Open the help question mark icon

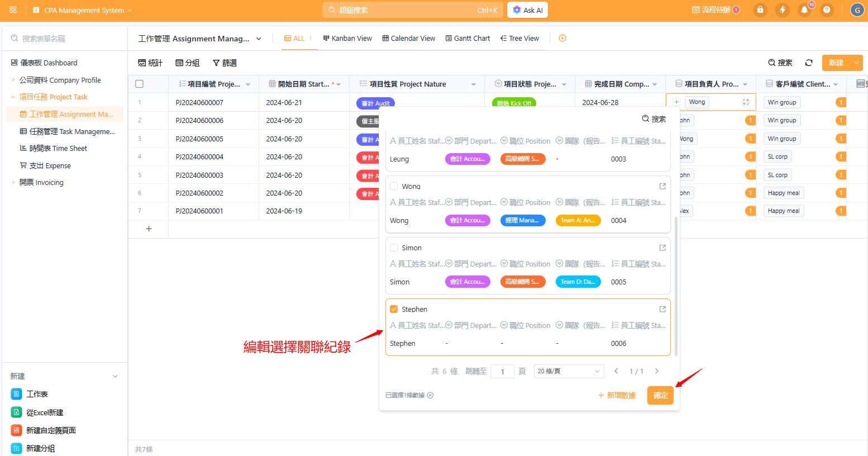click(827, 10)
